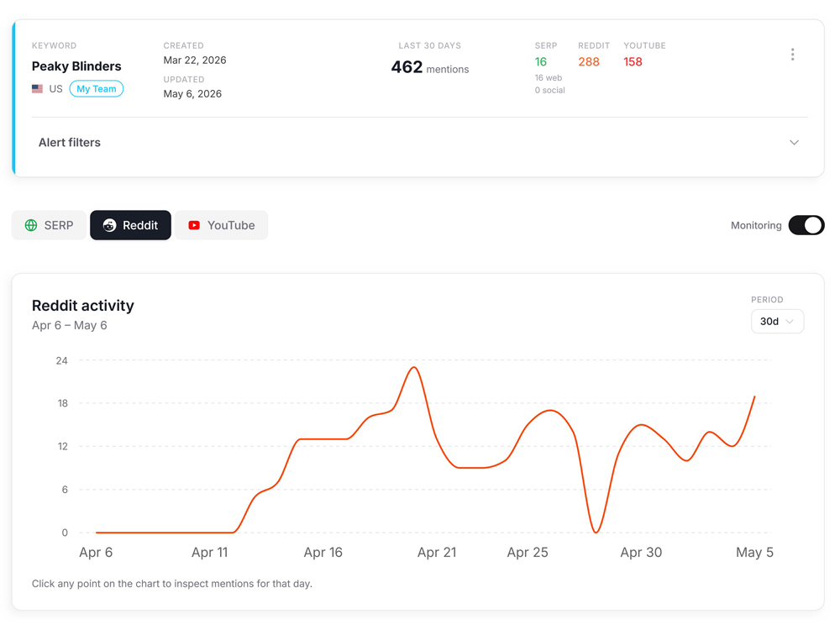Click the SERP globe icon

click(x=31, y=225)
